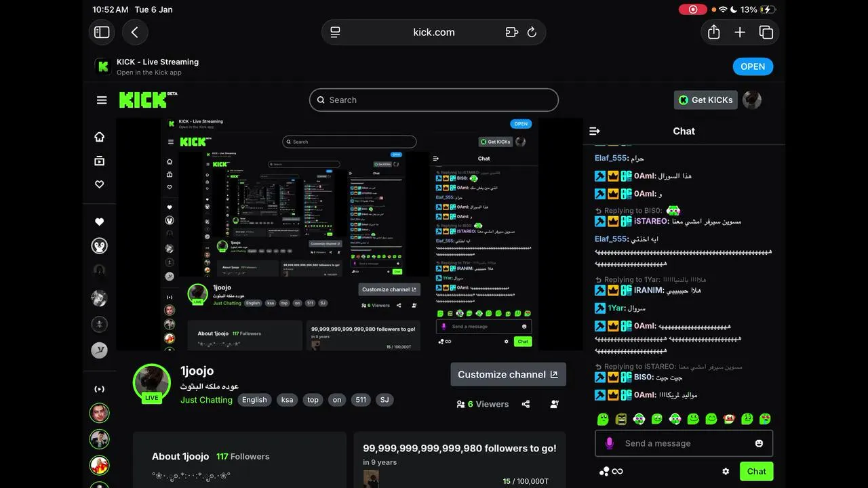Tap the kick.com address bar
Viewport: 868px width, 488px height.
pyautogui.click(x=434, y=32)
